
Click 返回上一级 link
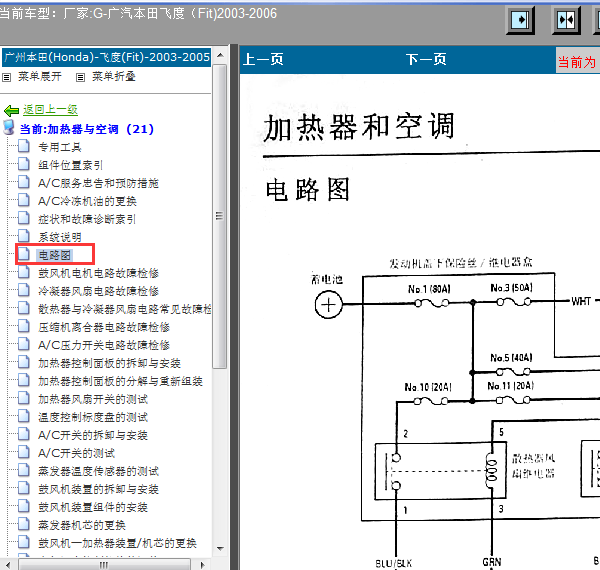pos(50,110)
